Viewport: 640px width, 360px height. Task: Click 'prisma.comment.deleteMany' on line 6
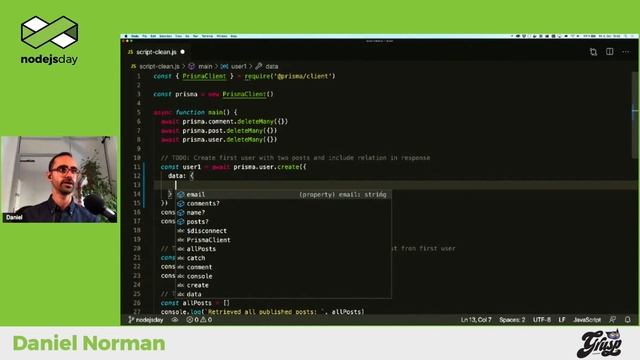228,122
